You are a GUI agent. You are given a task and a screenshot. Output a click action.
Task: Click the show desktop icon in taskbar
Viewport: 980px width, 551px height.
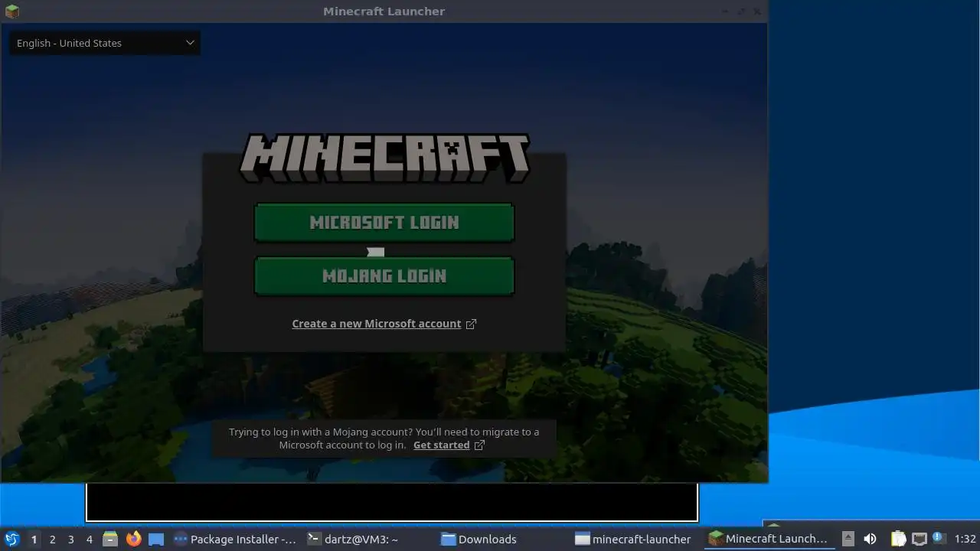coord(156,539)
